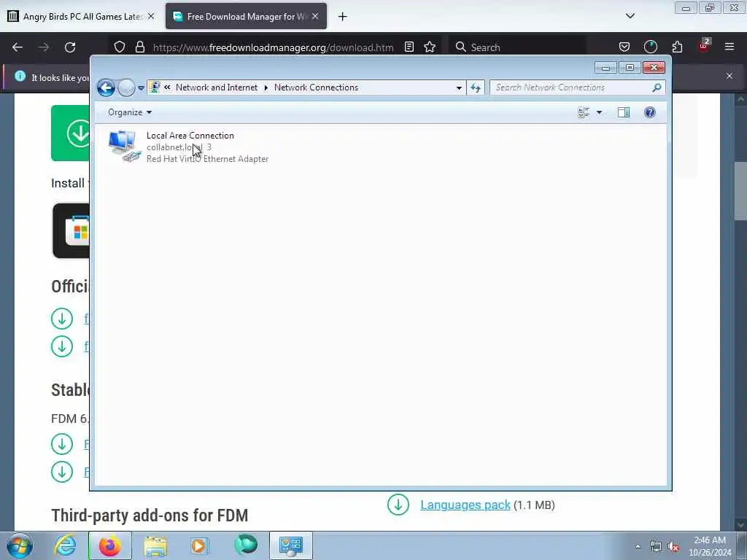Open recent locations dropdown arrow in Explorer

(x=141, y=88)
